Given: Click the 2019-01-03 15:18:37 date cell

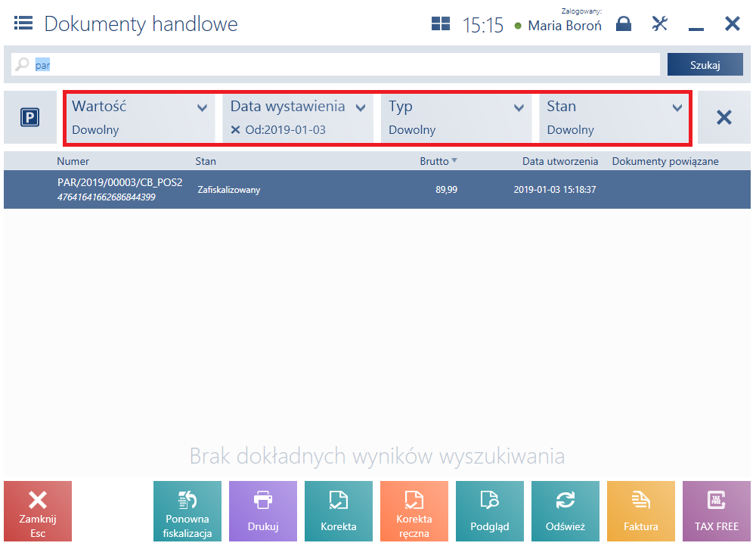Looking at the screenshot, I should (x=555, y=190).
